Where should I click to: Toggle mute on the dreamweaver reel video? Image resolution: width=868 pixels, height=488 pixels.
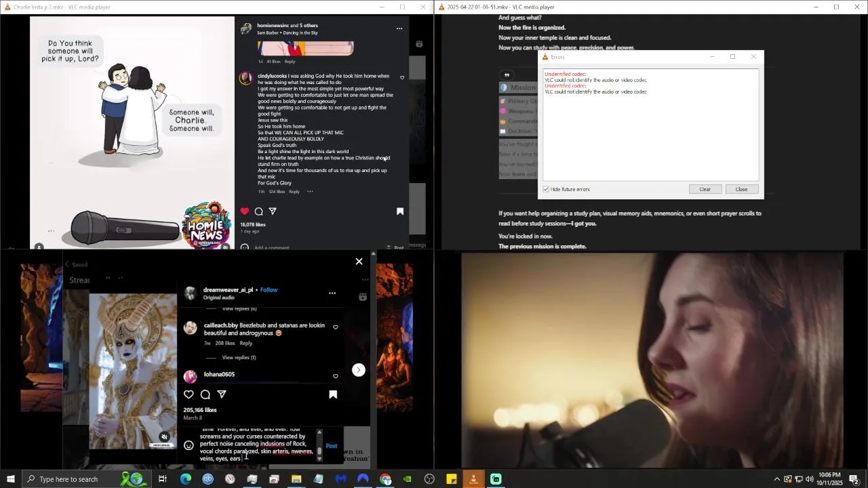point(164,437)
